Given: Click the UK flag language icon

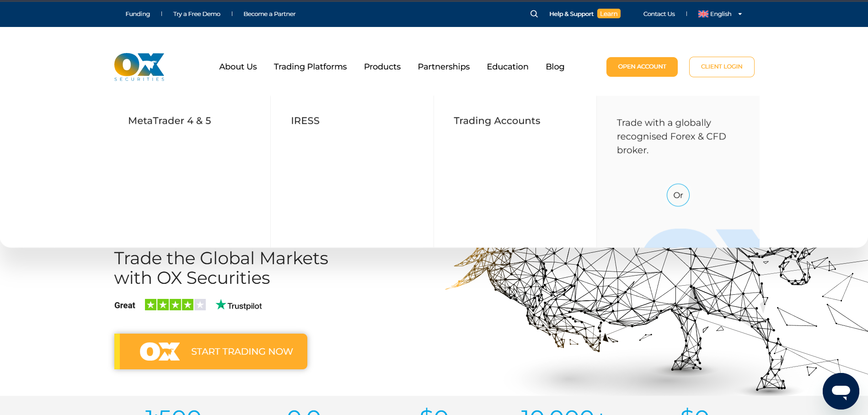Looking at the screenshot, I should [x=703, y=14].
